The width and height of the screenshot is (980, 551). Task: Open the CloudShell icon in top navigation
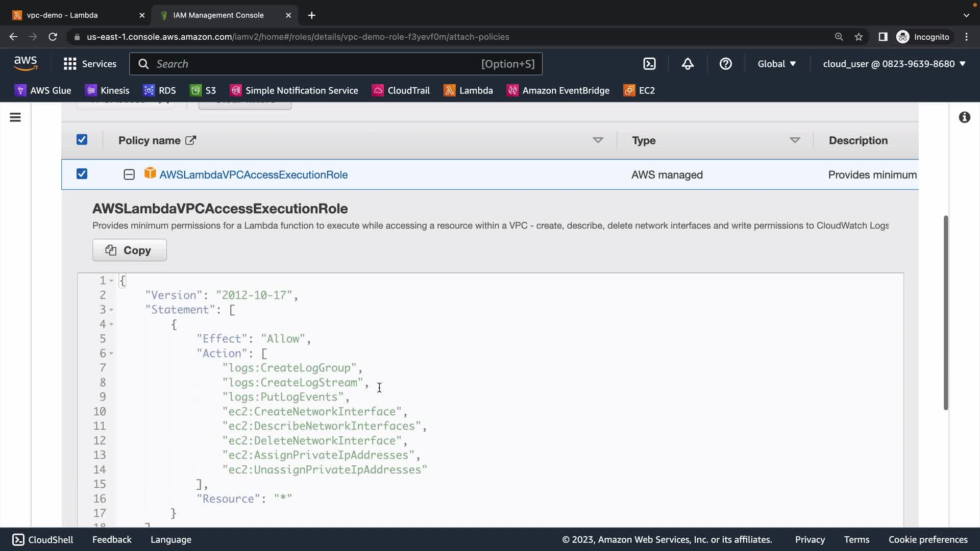(649, 64)
